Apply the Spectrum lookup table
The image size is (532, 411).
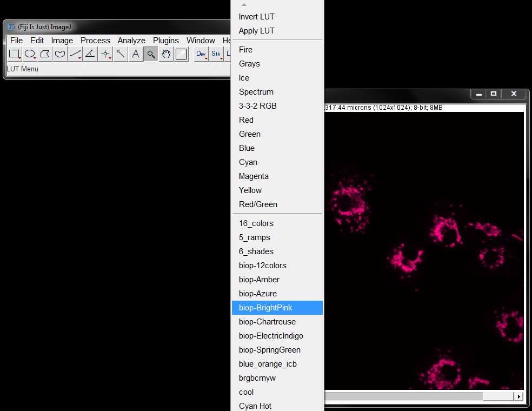(x=277, y=92)
